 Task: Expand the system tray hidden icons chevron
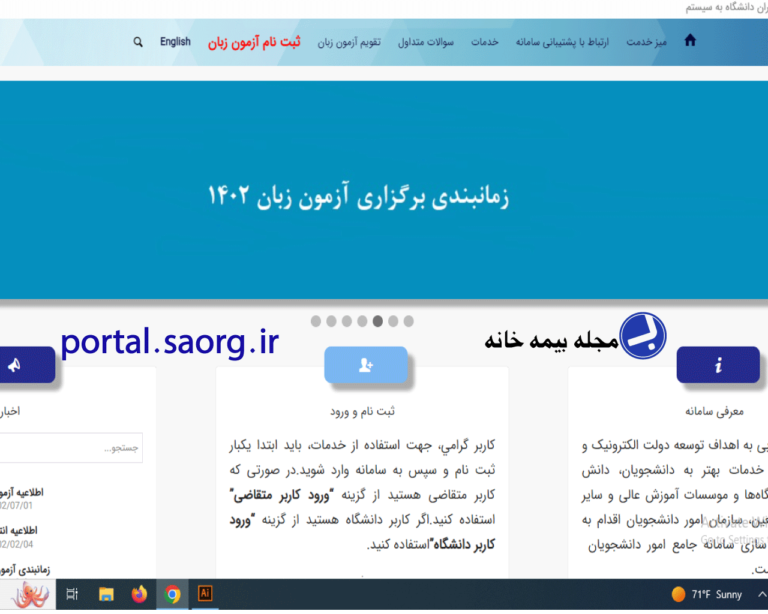[762, 594]
